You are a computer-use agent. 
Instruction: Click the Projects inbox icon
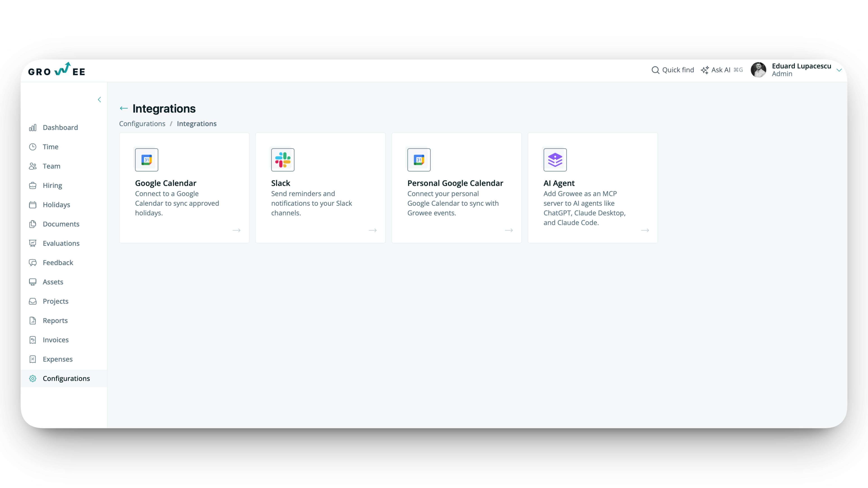click(33, 301)
